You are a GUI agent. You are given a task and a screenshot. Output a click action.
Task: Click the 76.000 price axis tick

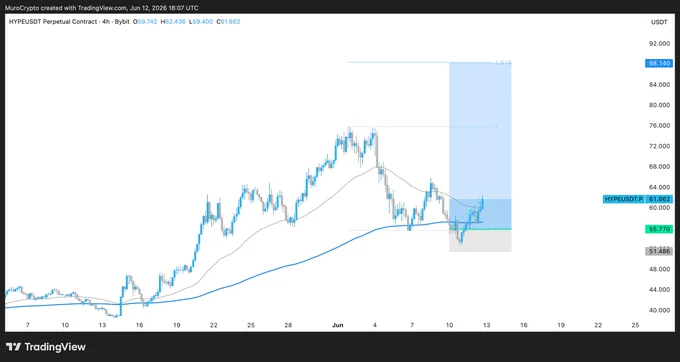[659, 125]
